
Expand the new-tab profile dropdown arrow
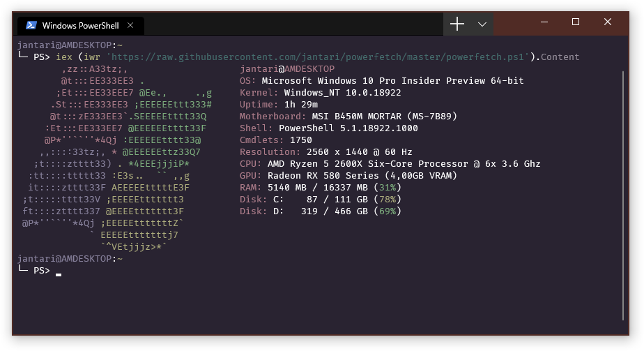click(x=482, y=24)
